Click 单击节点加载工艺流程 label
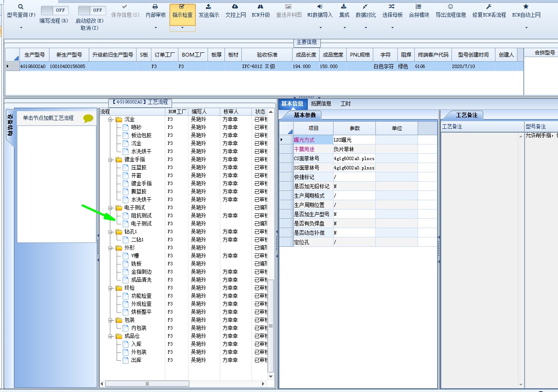 [48, 118]
